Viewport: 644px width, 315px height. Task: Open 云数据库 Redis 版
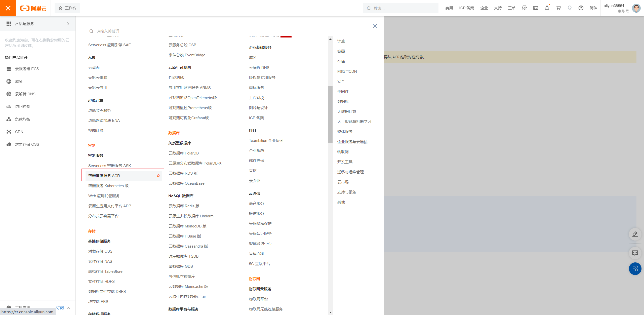click(184, 206)
